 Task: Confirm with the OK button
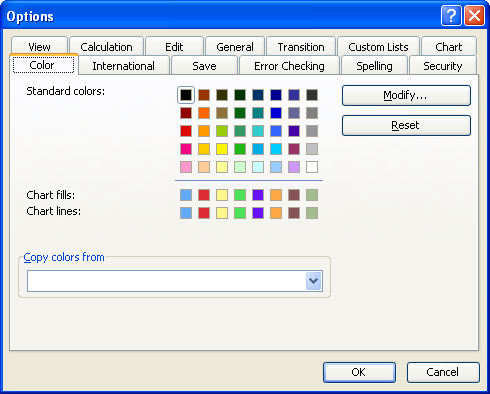(x=359, y=372)
